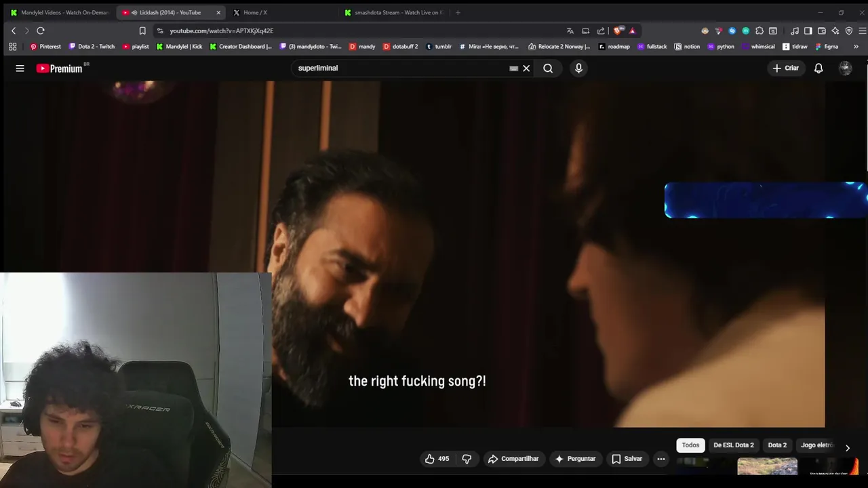The width and height of the screenshot is (868, 488).
Task: Open Dota 2 - Twitch bookmark
Action: pos(92,47)
